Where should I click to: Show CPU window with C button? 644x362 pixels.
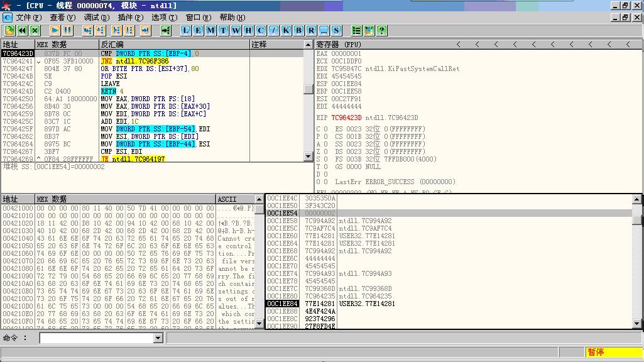click(261, 30)
